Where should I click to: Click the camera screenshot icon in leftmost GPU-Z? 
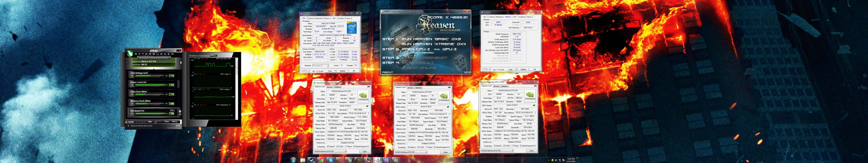(369, 87)
